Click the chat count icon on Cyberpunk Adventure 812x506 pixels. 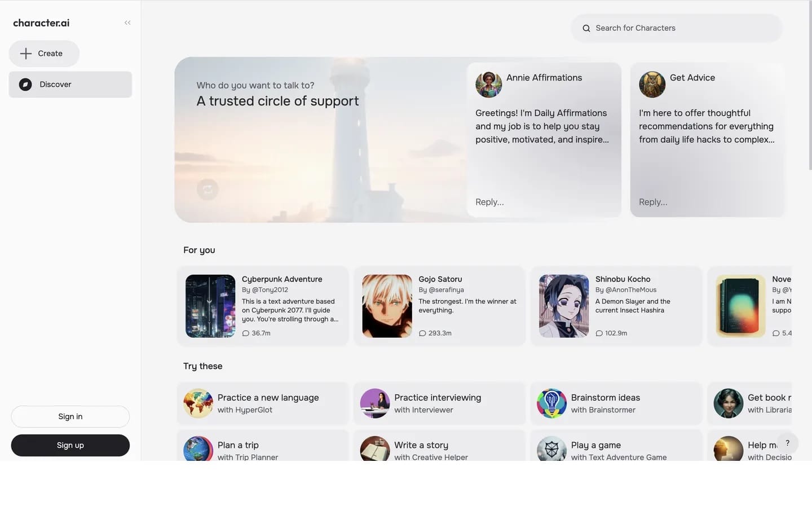pyautogui.click(x=245, y=333)
